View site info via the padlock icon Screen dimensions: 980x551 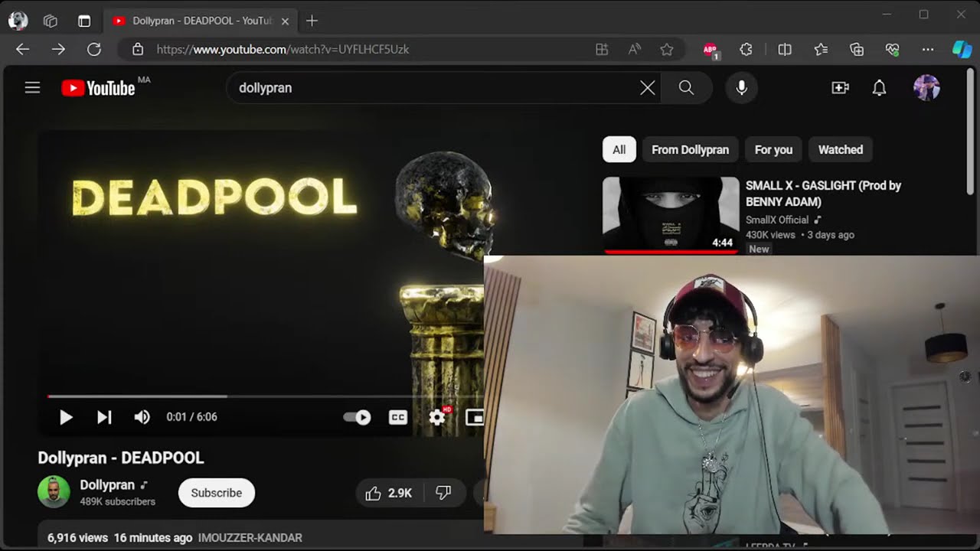(138, 49)
